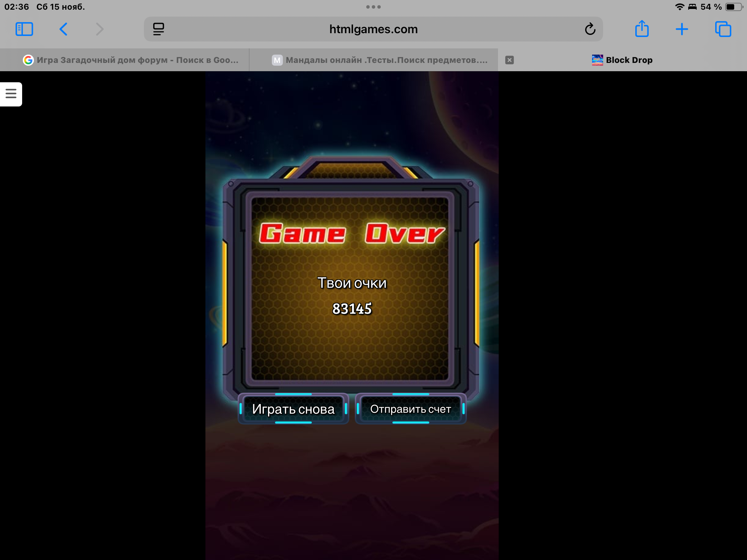Image resolution: width=747 pixels, height=560 pixels.
Task: Open the page reader/format menu icon
Action: point(158,29)
